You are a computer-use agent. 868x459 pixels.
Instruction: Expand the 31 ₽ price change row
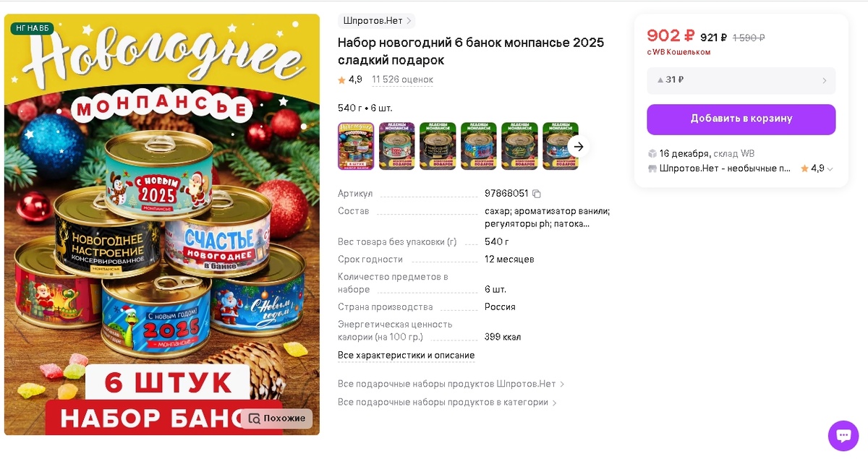pos(741,80)
